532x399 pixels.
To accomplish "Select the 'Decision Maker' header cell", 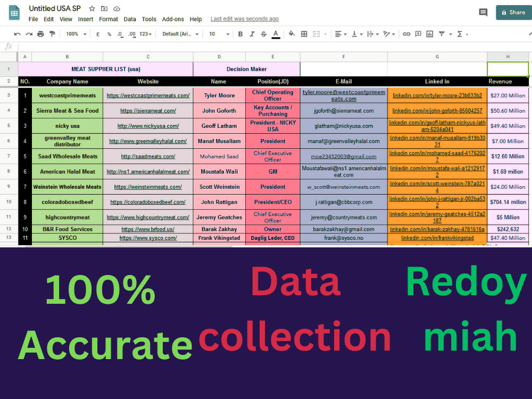I will 247,69.
